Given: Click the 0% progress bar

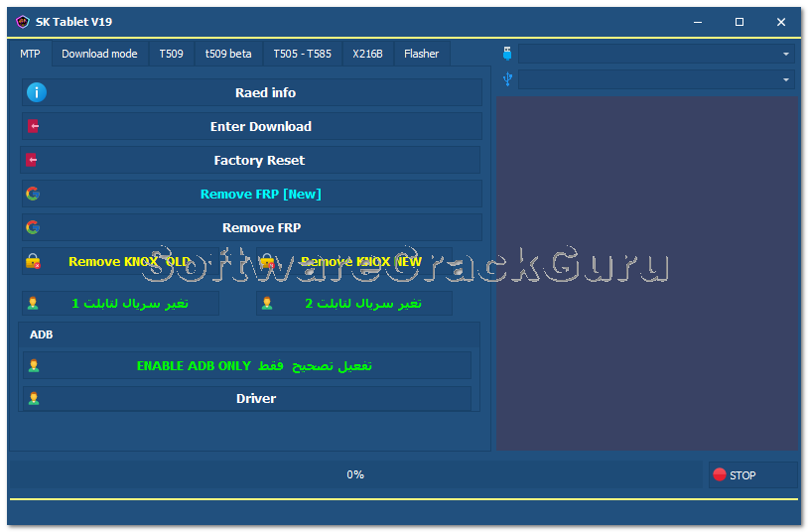Looking at the screenshot, I should click(x=355, y=474).
